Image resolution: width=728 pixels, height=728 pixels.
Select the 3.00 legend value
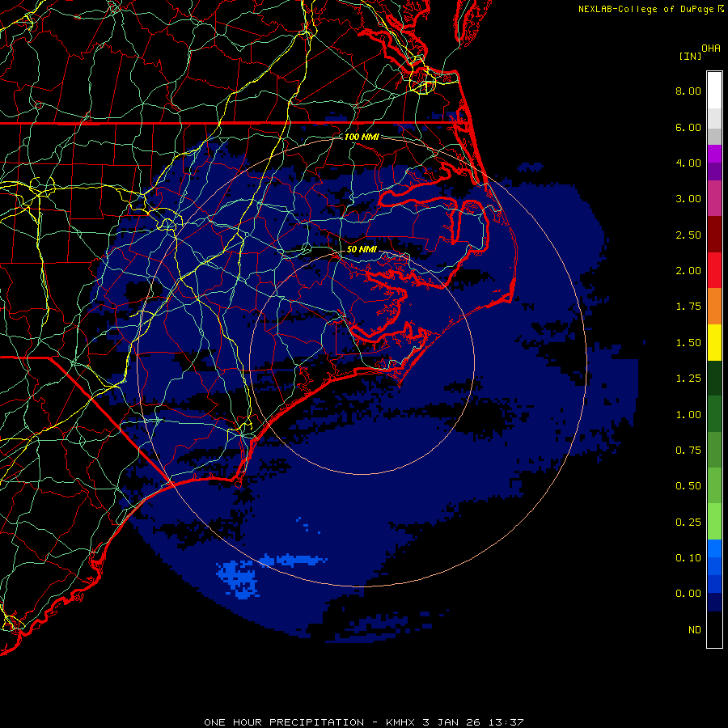coord(688,199)
